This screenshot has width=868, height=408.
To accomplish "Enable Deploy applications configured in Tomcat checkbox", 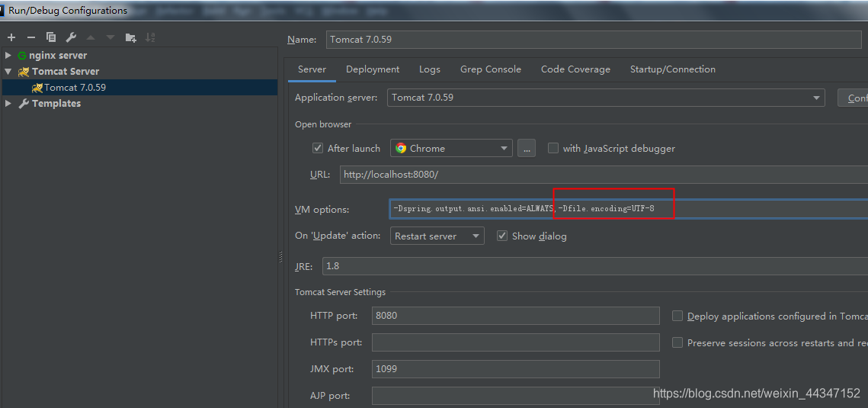I will (677, 316).
